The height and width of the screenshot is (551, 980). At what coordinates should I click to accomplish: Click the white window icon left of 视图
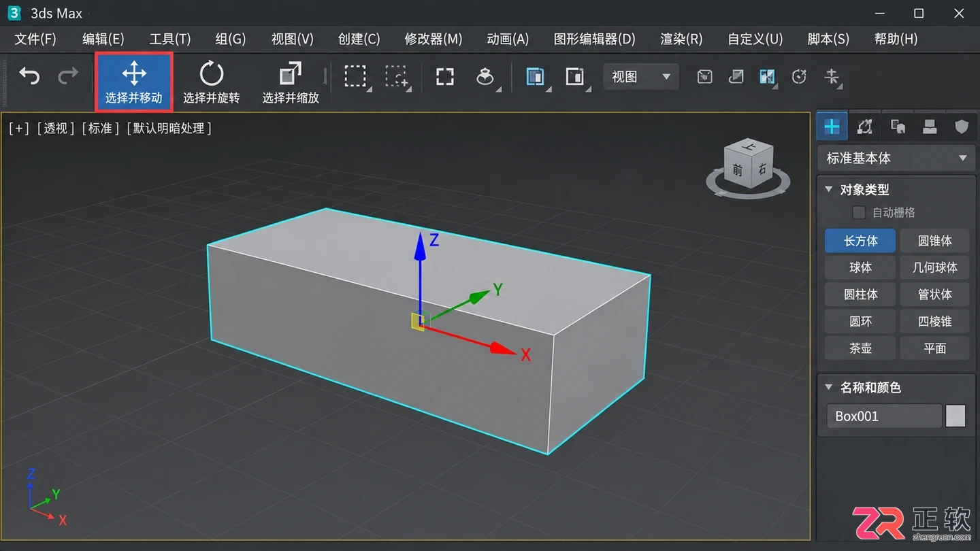(576, 76)
